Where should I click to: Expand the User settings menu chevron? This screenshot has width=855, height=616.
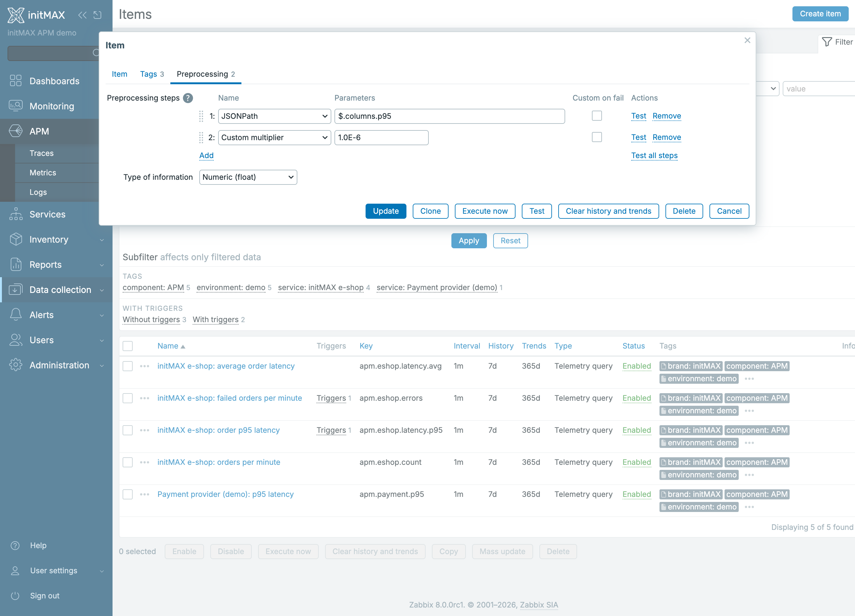point(102,571)
